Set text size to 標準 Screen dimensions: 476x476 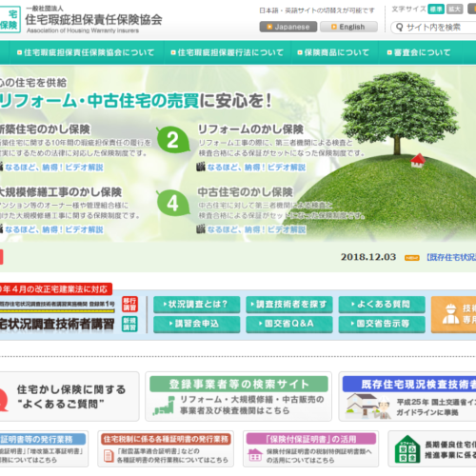pos(436,10)
